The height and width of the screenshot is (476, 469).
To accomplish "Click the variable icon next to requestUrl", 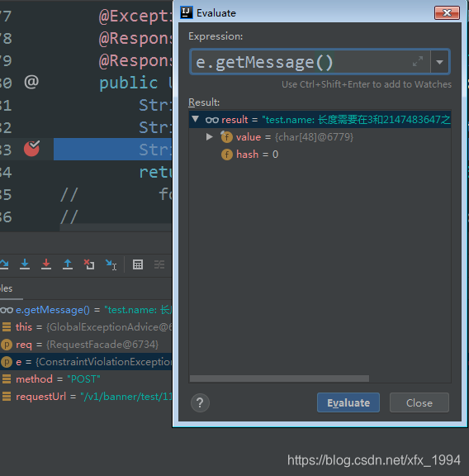I will pos(7,396).
